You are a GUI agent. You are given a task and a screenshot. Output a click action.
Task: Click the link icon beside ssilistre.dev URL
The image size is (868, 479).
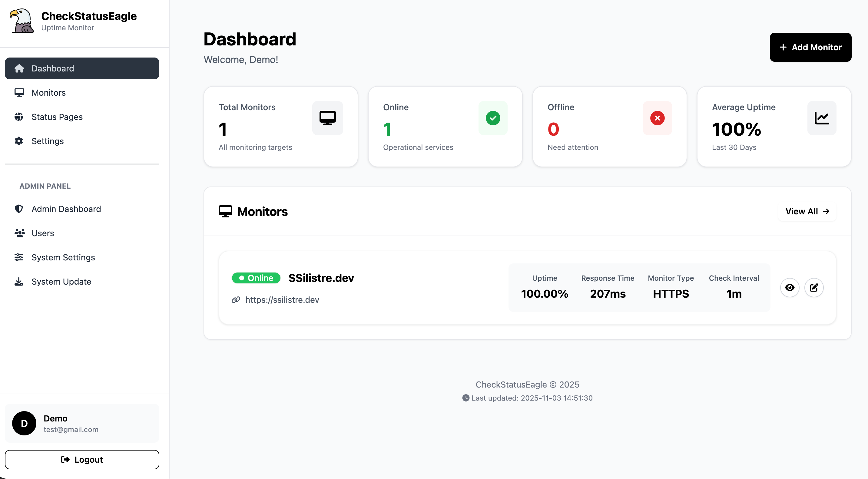point(236,299)
